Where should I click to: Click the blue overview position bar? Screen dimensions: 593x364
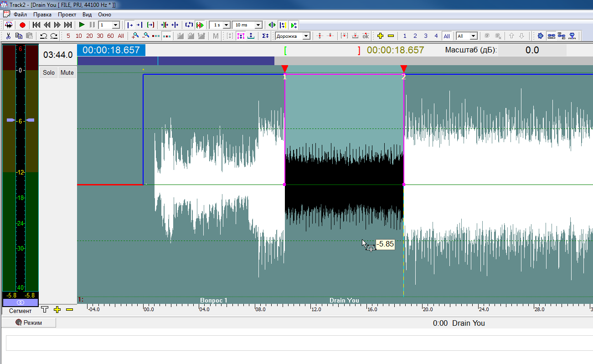tap(176, 61)
